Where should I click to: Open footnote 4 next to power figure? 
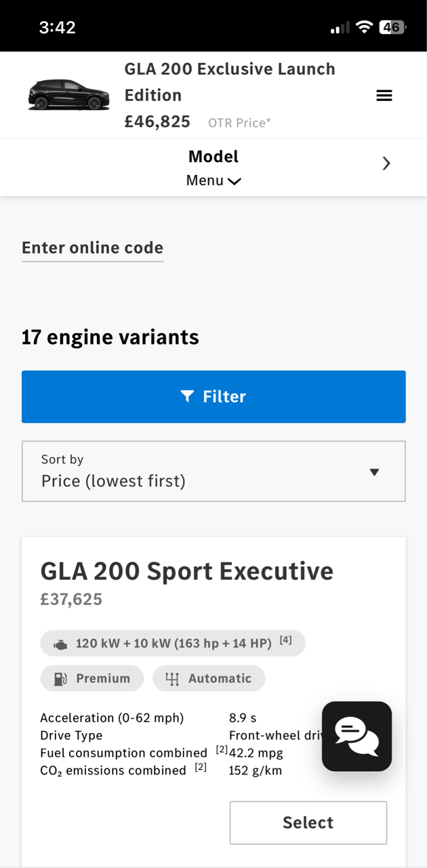(x=285, y=639)
